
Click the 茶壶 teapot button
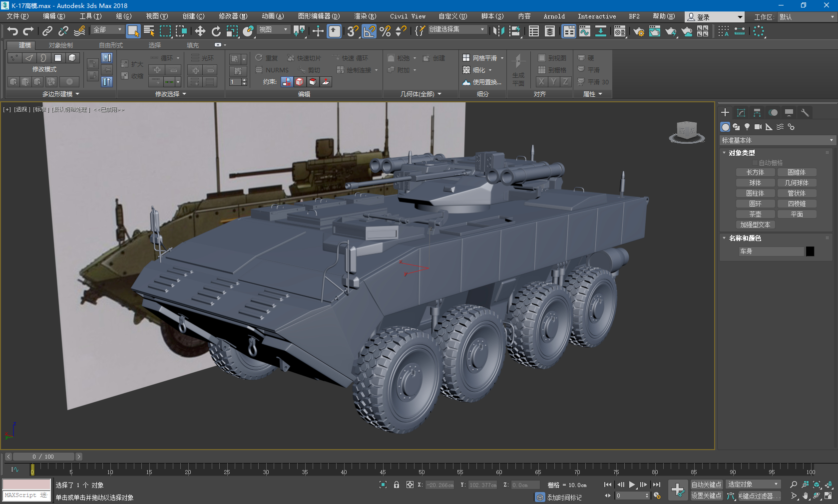pyautogui.click(x=755, y=214)
